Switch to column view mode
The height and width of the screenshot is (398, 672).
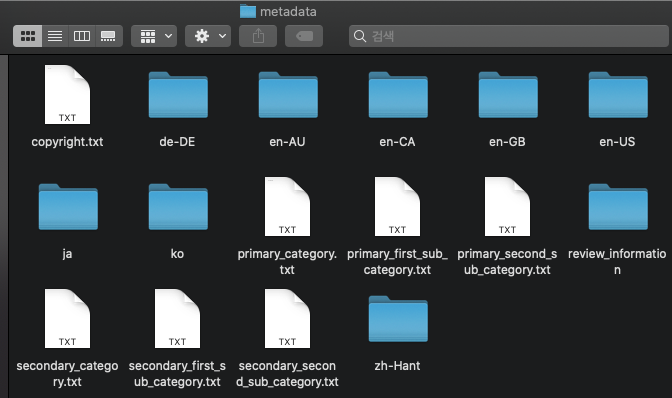coord(82,36)
